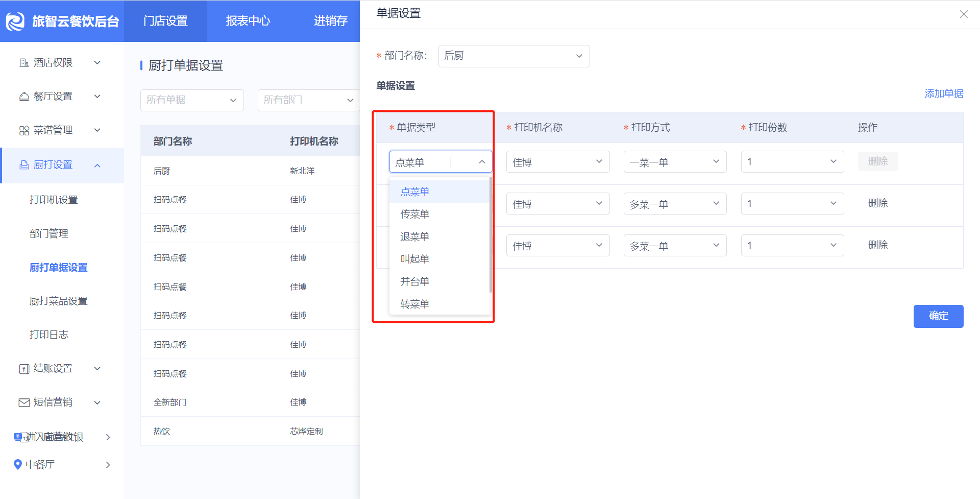Viewport: 980px width, 499px height.
Task: Expand the 餐厅设置 menu chevron
Action: pos(97,97)
